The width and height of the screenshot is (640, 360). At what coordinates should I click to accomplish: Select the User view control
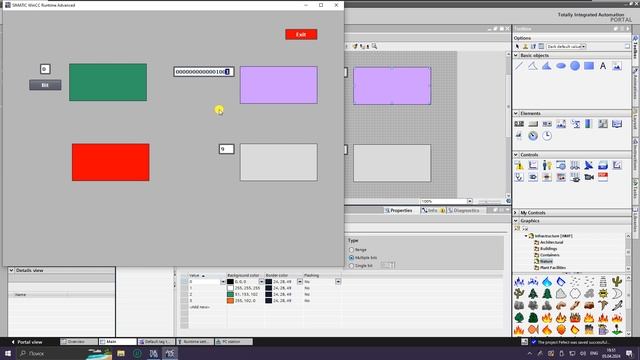click(547, 165)
